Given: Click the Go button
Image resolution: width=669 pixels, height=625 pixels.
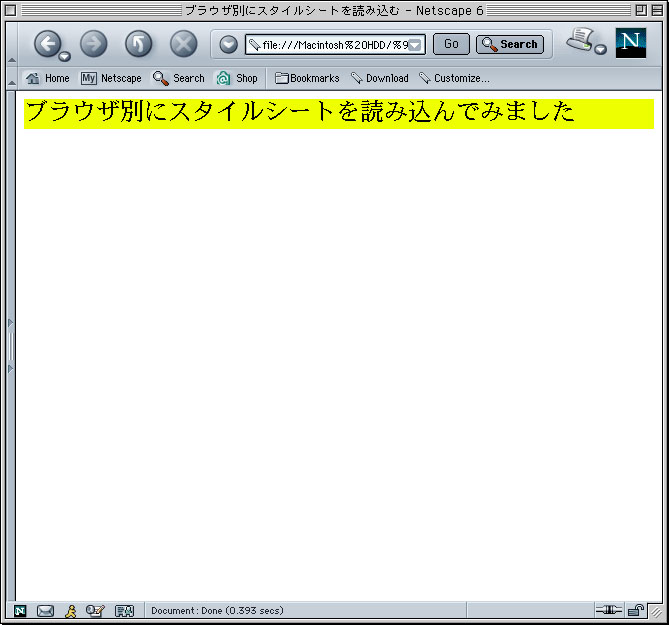Looking at the screenshot, I should (x=451, y=44).
